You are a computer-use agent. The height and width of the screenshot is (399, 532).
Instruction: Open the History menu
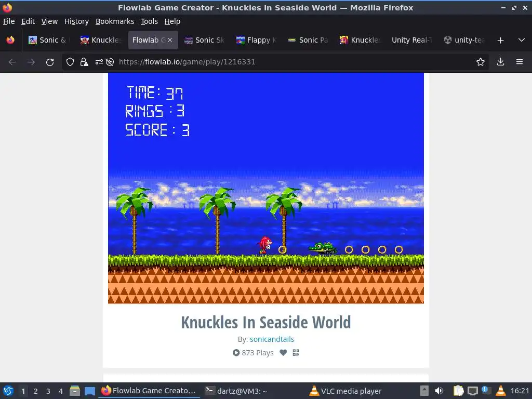76,21
